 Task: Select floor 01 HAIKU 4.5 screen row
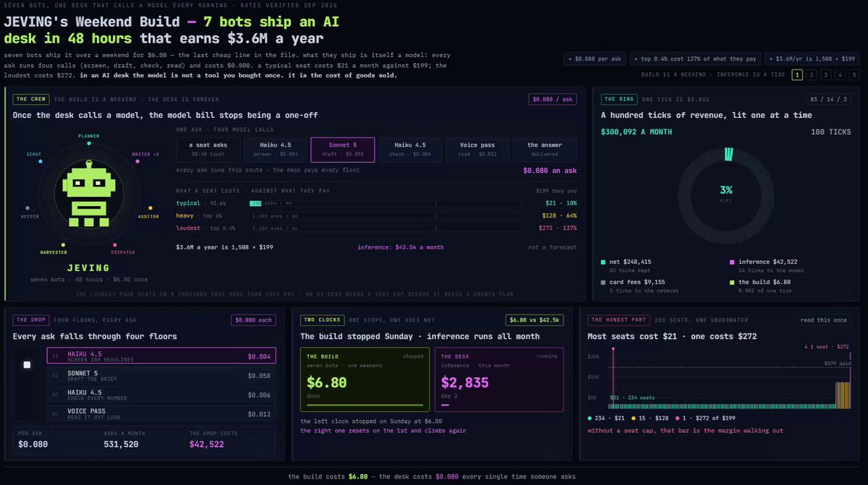tap(161, 356)
